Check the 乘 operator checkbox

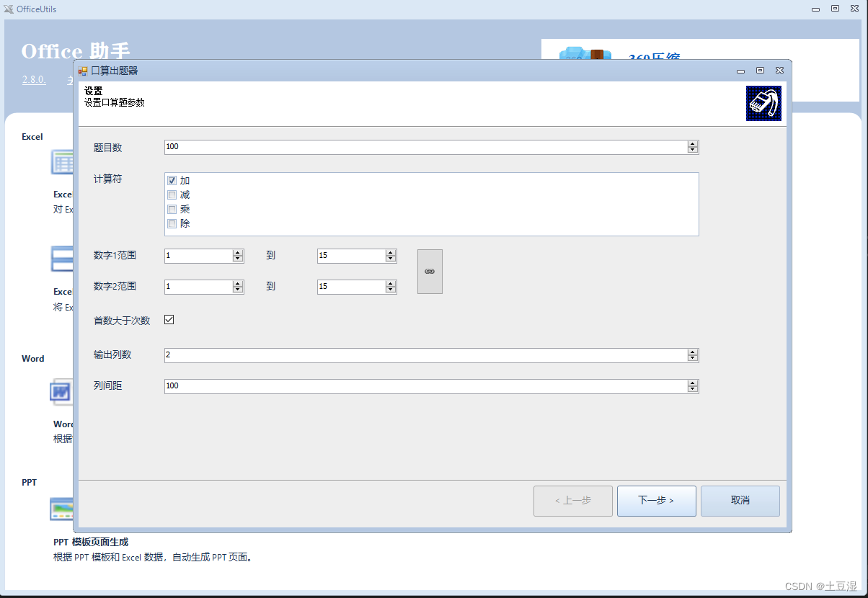tap(172, 210)
